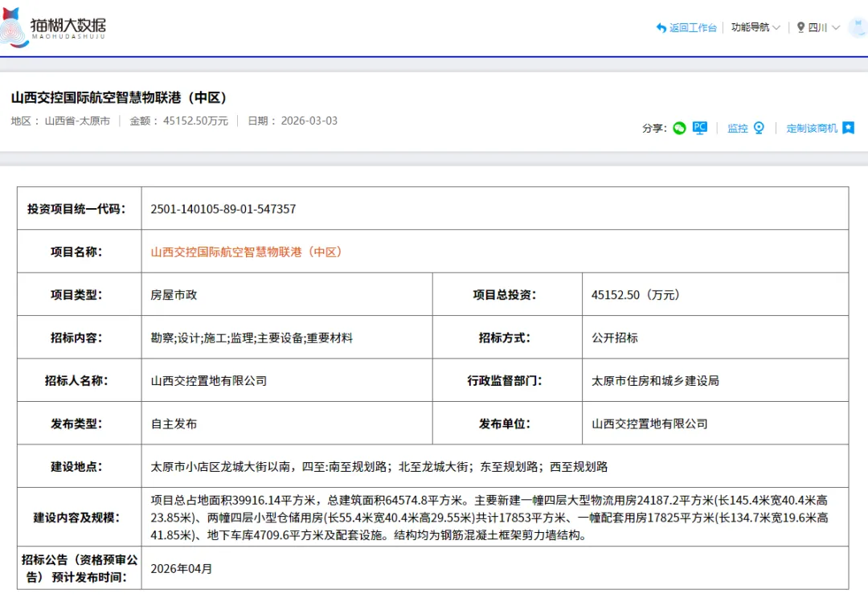868x610 pixels.
Task: Click the location pin icon beside 四川
Action: (800, 27)
